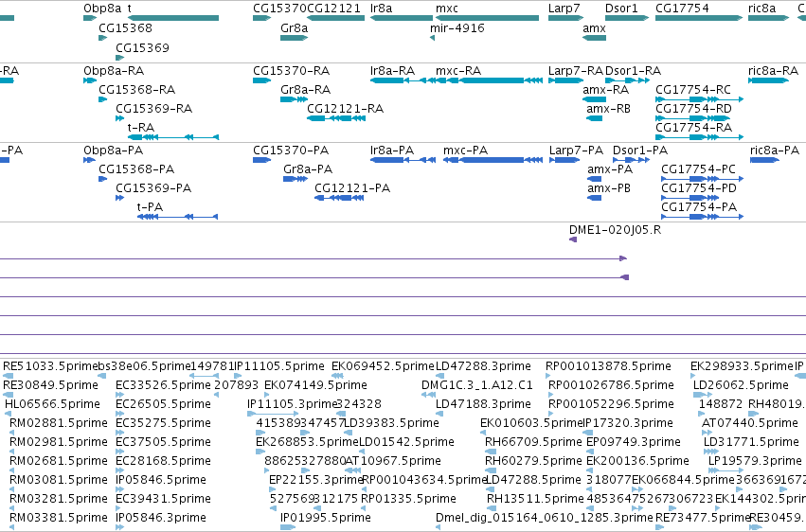806x532 pixels.
Task: Select the amx-PB CDS feature
Action: click(594, 198)
